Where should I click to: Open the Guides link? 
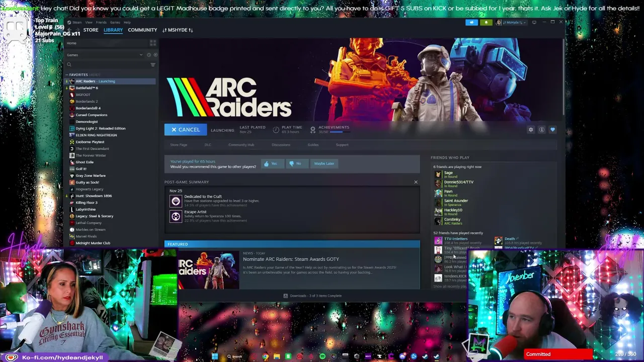click(x=313, y=145)
